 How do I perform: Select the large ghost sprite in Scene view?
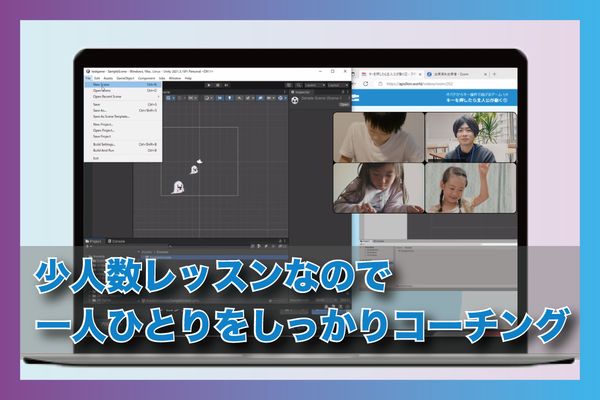[x=178, y=187]
